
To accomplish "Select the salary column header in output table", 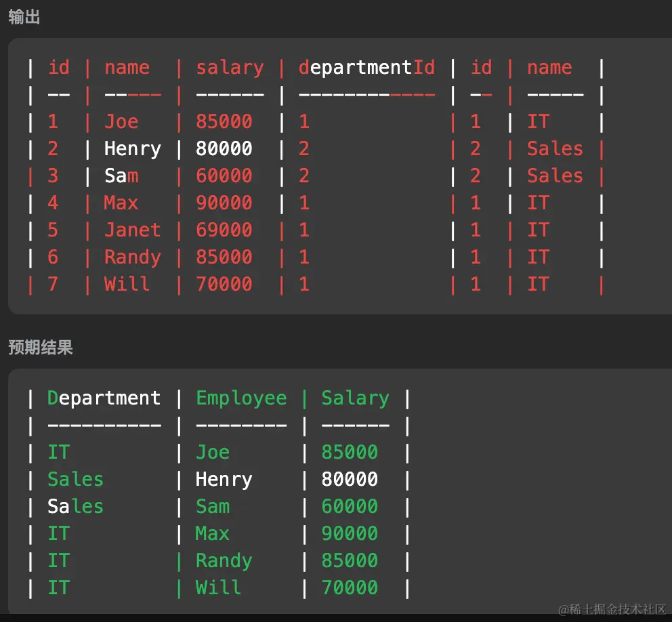I will (230, 68).
